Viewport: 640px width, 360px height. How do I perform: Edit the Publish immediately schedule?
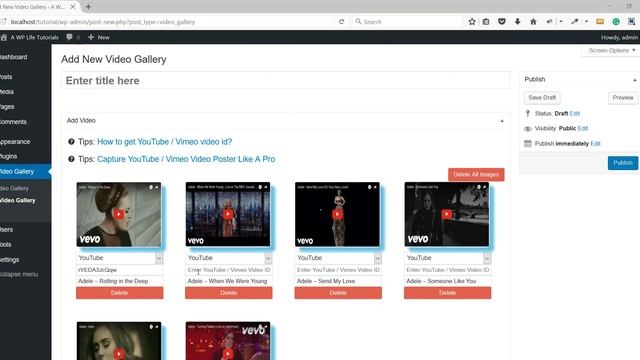pyautogui.click(x=596, y=144)
